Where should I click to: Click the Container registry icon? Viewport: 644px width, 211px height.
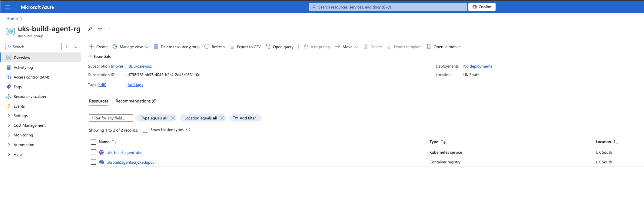click(101, 162)
